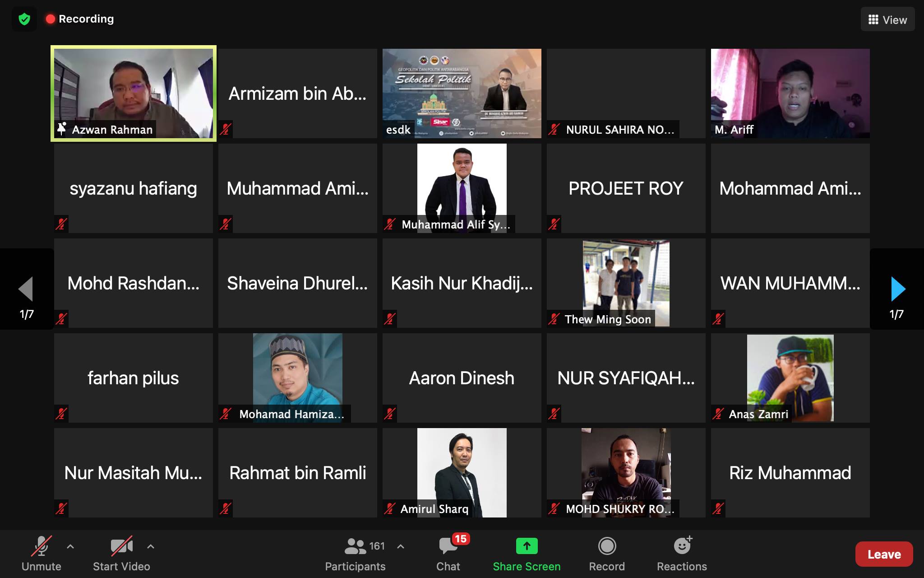Unmute the microphone
924x578 pixels.
41,554
